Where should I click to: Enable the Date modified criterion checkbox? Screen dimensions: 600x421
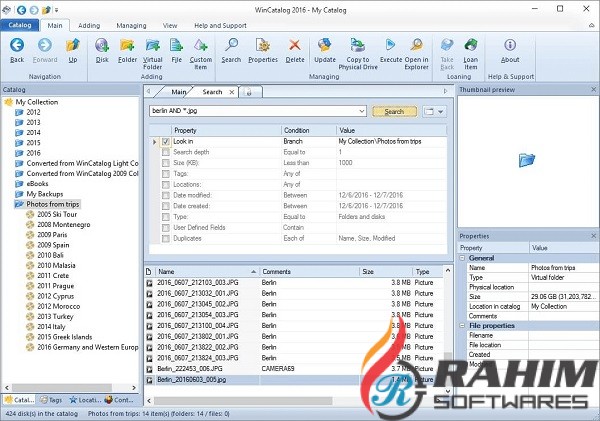pos(166,195)
